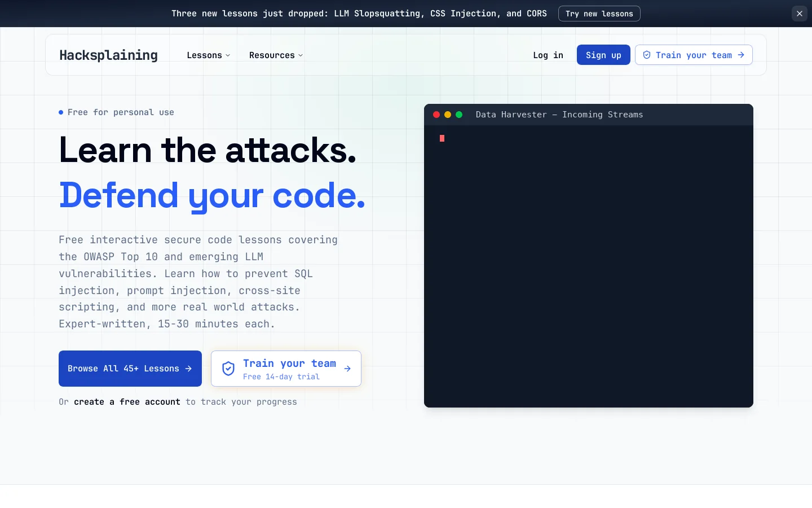Screen dimensions: 812x508
Task: Click the green dot in terminal window
Action: 459,115
